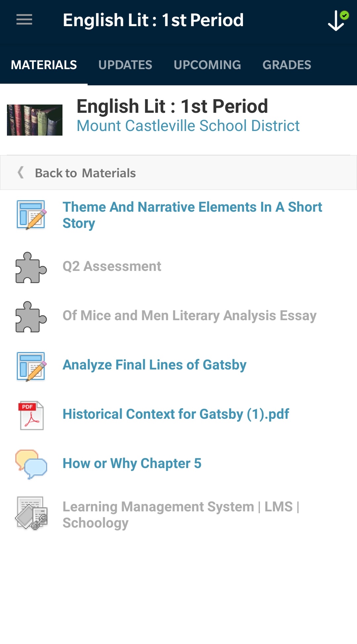Open the Upcoming tab
The width and height of the screenshot is (357, 644).
click(207, 65)
